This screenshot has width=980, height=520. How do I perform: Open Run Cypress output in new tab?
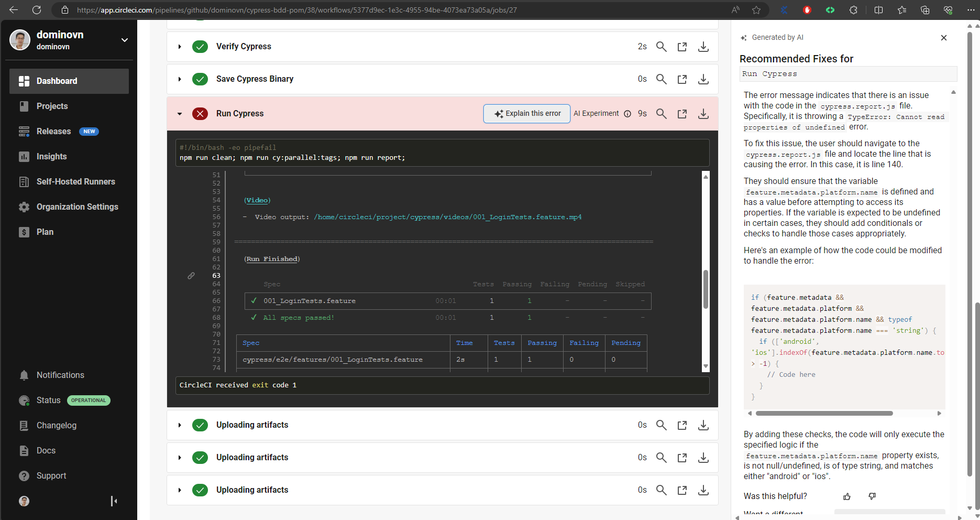pyautogui.click(x=682, y=114)
